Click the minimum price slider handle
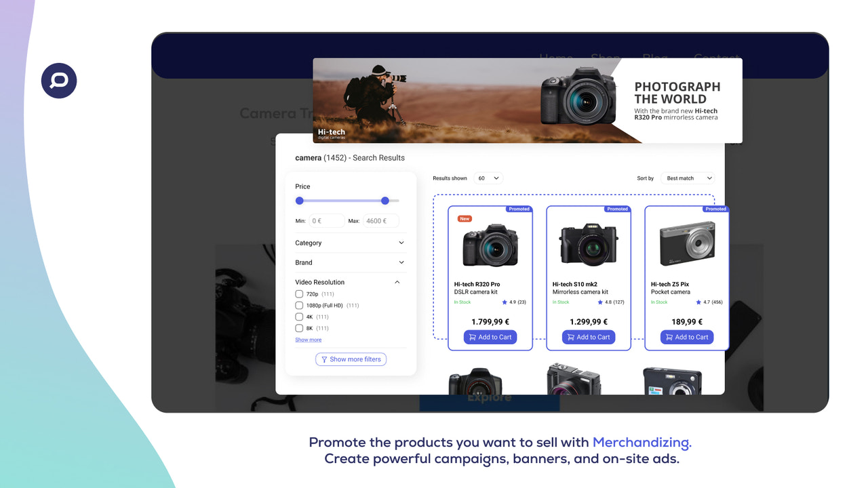Viewport: 868px width, 488px height. 300,201
